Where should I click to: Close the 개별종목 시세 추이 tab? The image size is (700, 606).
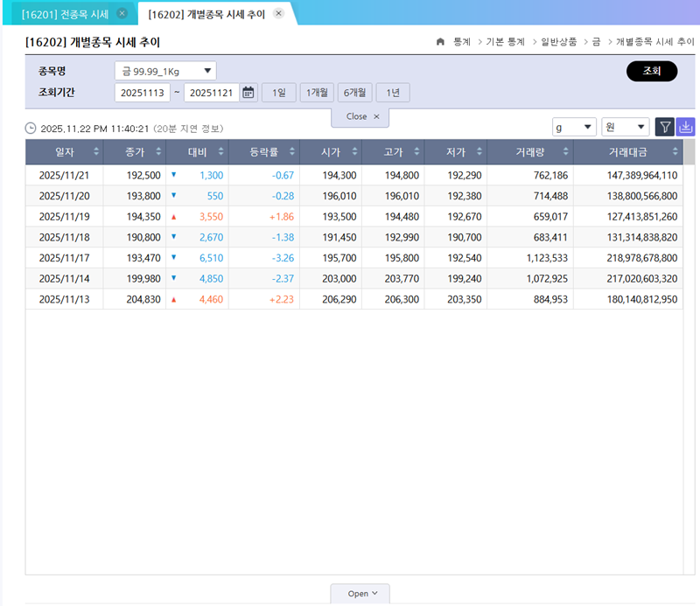click(278, 13)
